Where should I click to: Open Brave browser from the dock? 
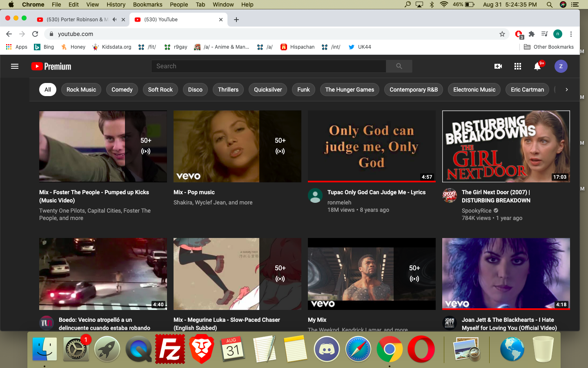coord(202,349)
